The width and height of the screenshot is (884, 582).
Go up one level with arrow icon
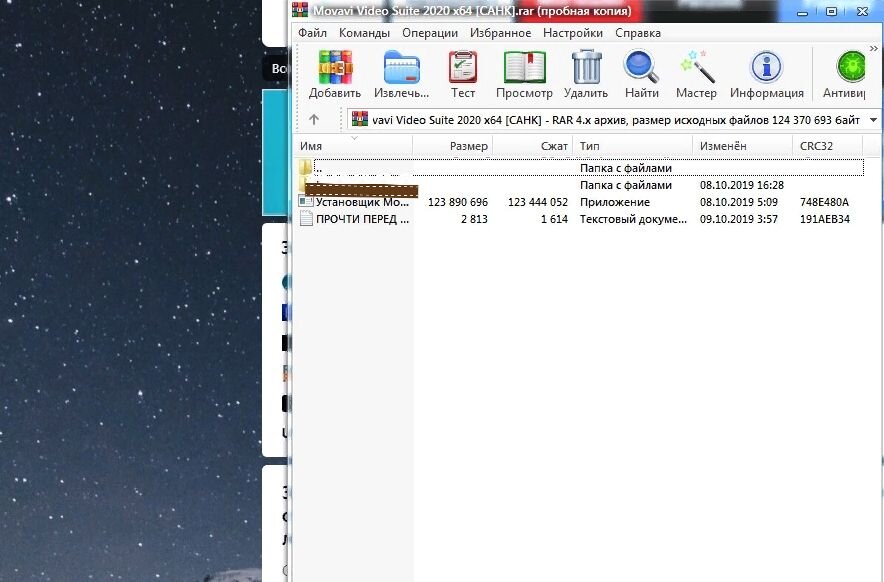tap(314, 120)
